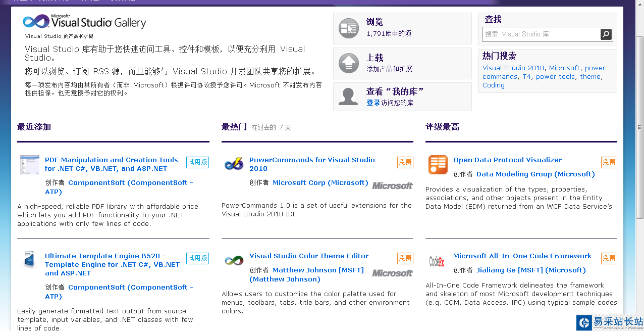Click the Visual Studio Gallery logo

84,22
